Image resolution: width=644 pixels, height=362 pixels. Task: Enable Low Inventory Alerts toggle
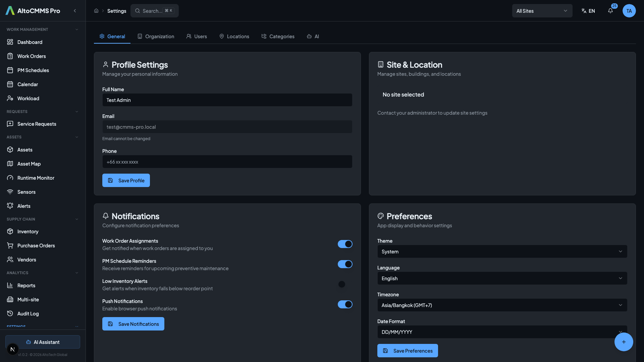click(345, 284)
